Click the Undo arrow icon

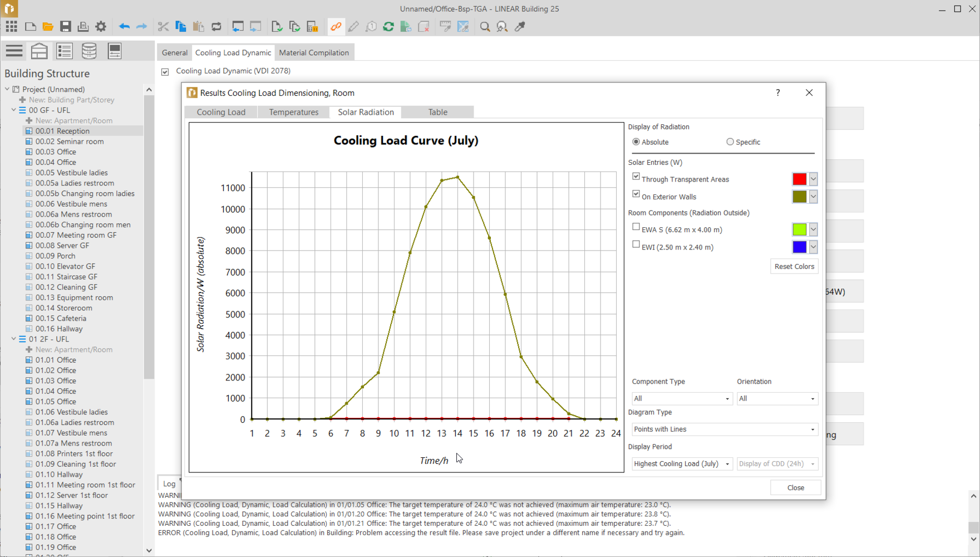124,26
